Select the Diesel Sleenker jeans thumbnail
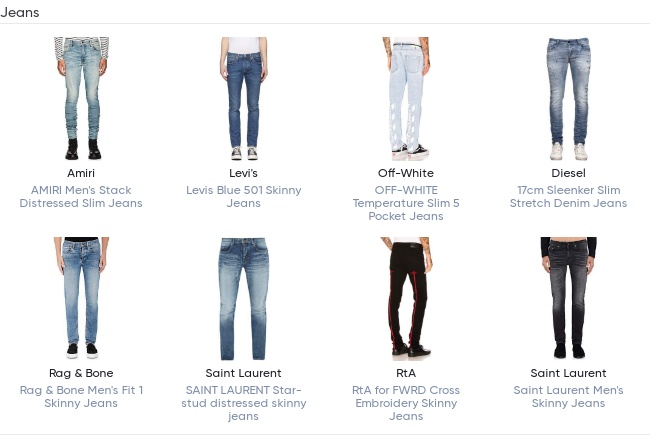The height and width of the screenshot is (435, 650). [x=568, y=99]
